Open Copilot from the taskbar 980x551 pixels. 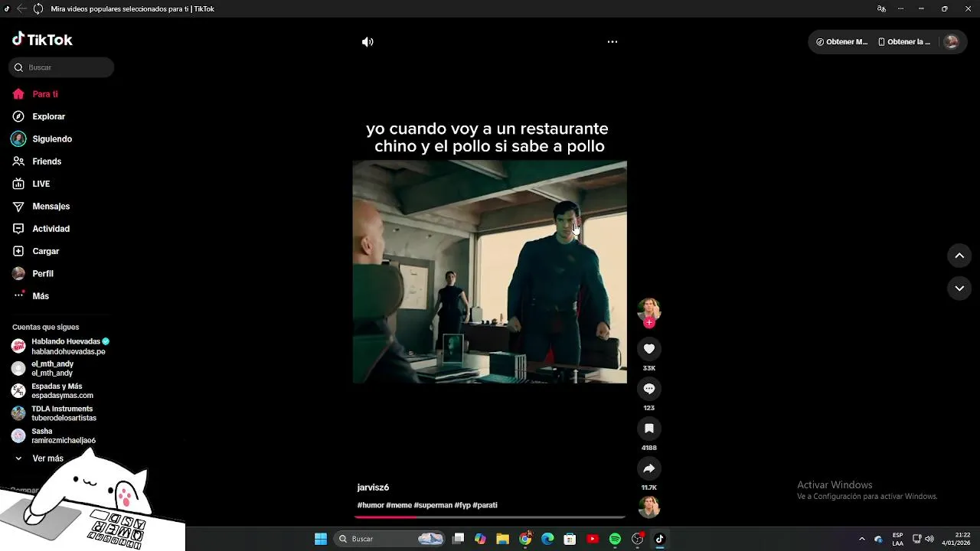(480, 539)
